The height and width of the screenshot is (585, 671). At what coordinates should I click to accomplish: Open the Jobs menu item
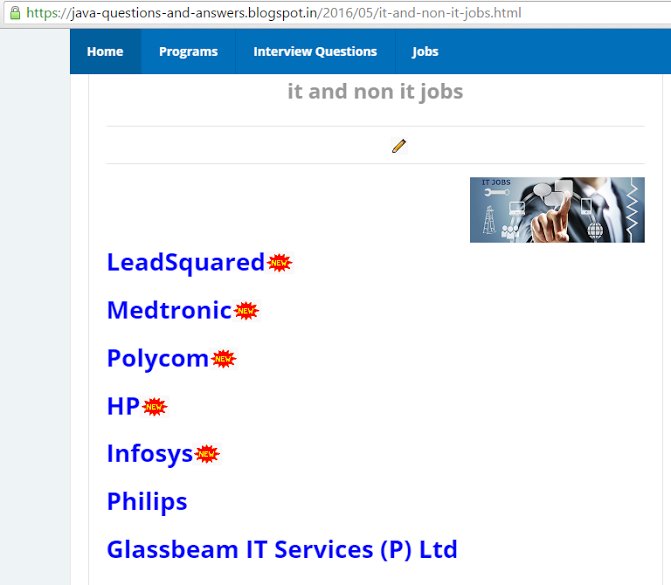[x=425, y=51]
